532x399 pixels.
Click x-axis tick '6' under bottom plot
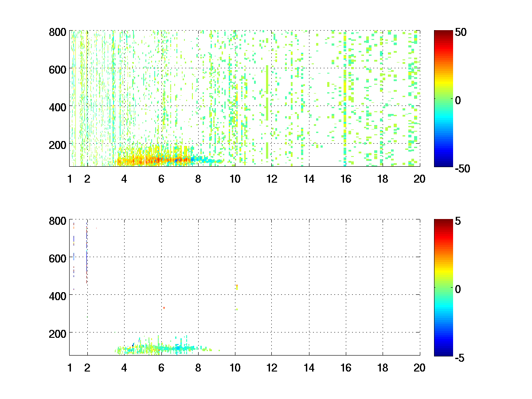[161, 367]
